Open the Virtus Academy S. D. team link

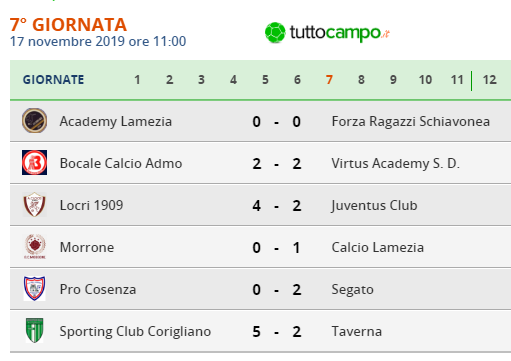(x=396, y=164)
